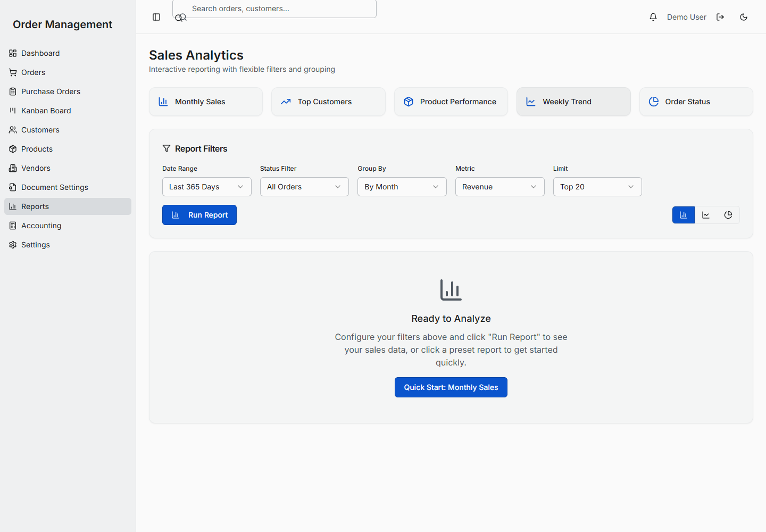Viewport: 766px width, 532px height.
Task: Click the funnel icon by Report Filters
Action: [x=166, y=148]
